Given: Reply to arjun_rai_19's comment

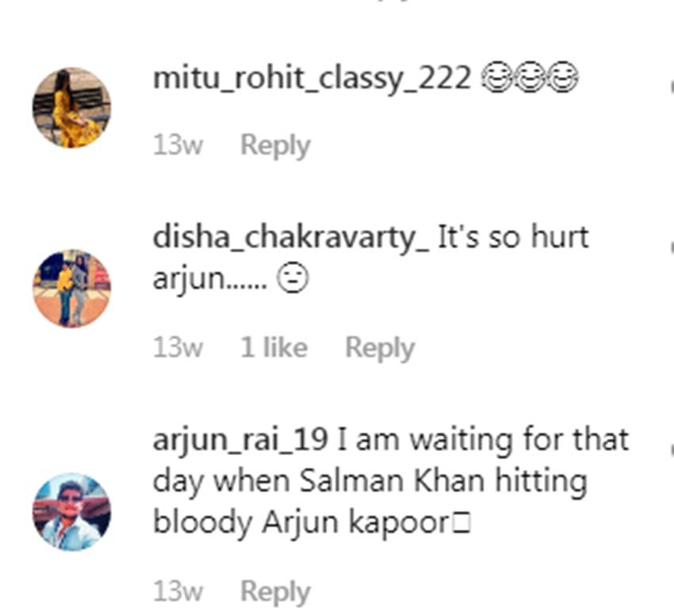Looking at the screenshot, I should point(275,592).
